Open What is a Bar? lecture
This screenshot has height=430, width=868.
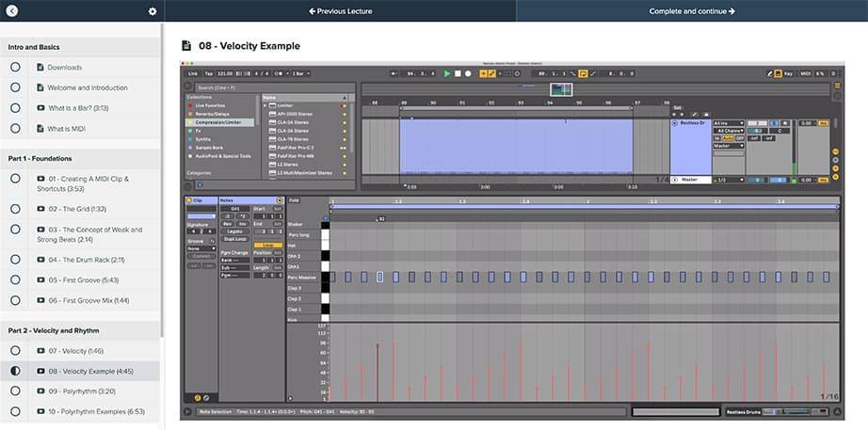coord(77,108)
